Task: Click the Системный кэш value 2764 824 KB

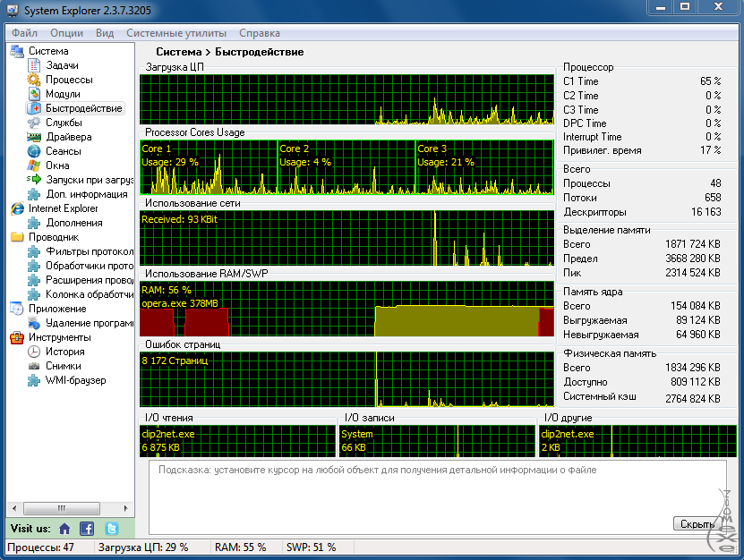Action: coord(693,399)
